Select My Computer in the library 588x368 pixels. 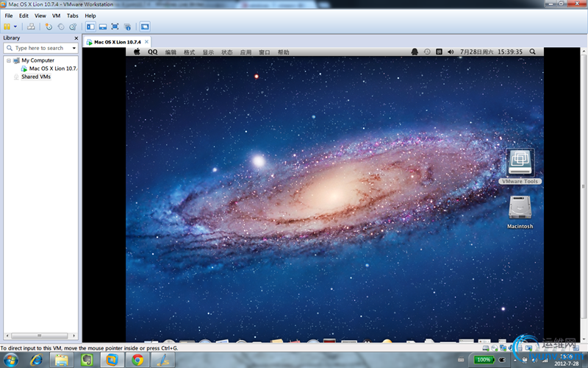[37, 60]
